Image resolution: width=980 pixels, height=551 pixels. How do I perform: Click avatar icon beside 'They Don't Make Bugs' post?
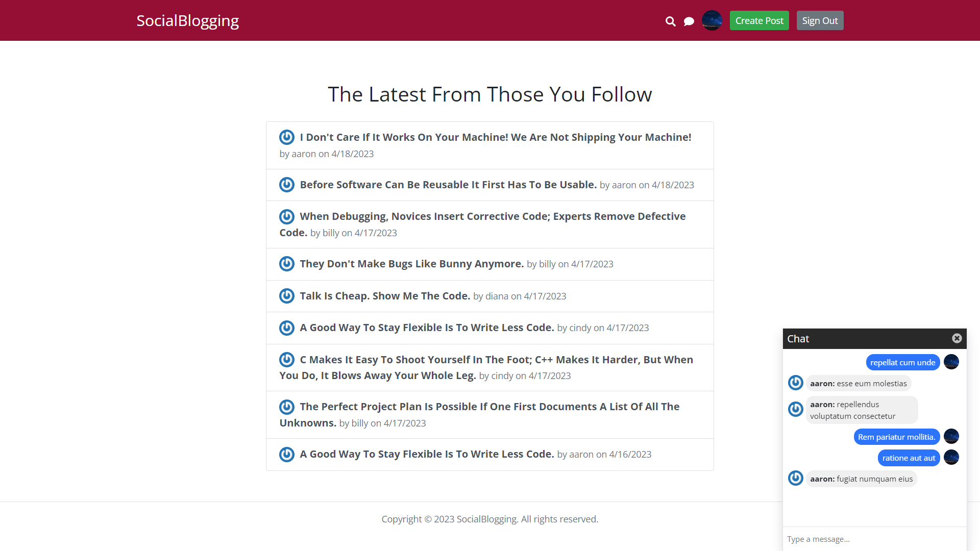tap(287, 264)
